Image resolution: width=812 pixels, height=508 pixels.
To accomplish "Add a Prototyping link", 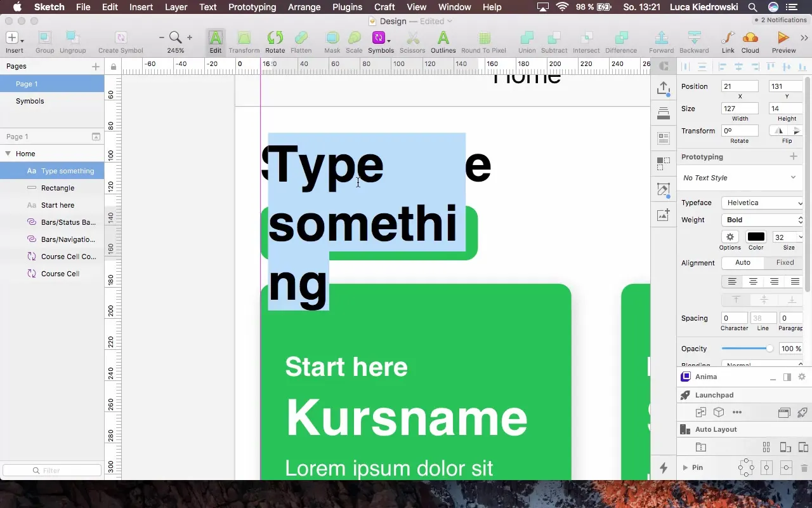I will tap(793, 157).
